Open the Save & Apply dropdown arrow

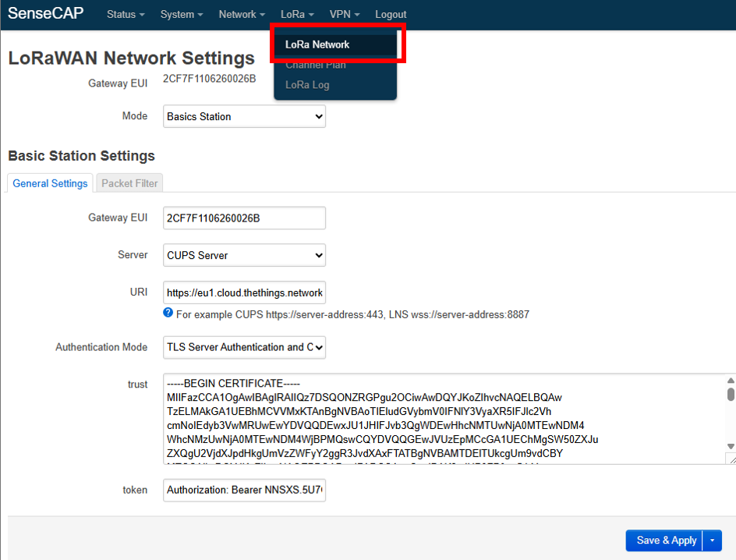tap(711, 541)
